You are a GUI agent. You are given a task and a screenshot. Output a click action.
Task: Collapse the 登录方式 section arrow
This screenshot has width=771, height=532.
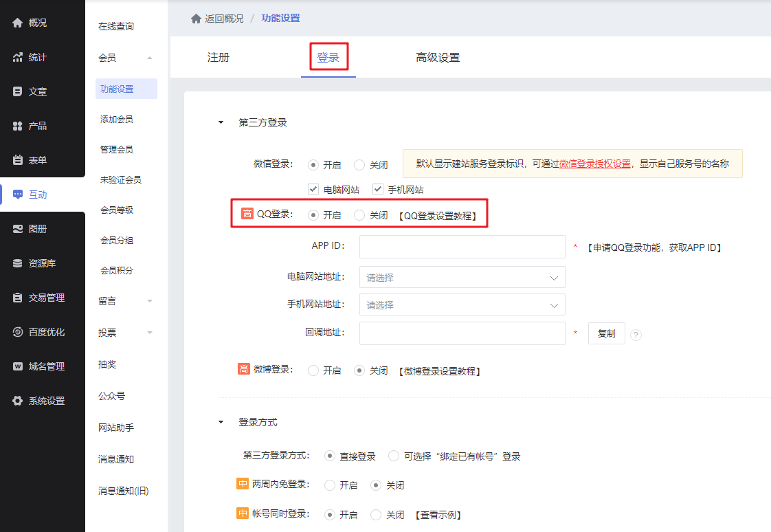(221, 422)
